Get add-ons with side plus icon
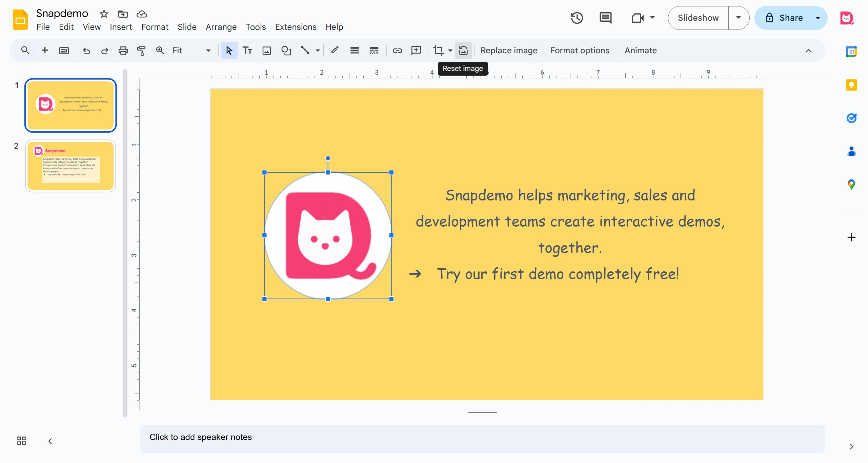 851,237
